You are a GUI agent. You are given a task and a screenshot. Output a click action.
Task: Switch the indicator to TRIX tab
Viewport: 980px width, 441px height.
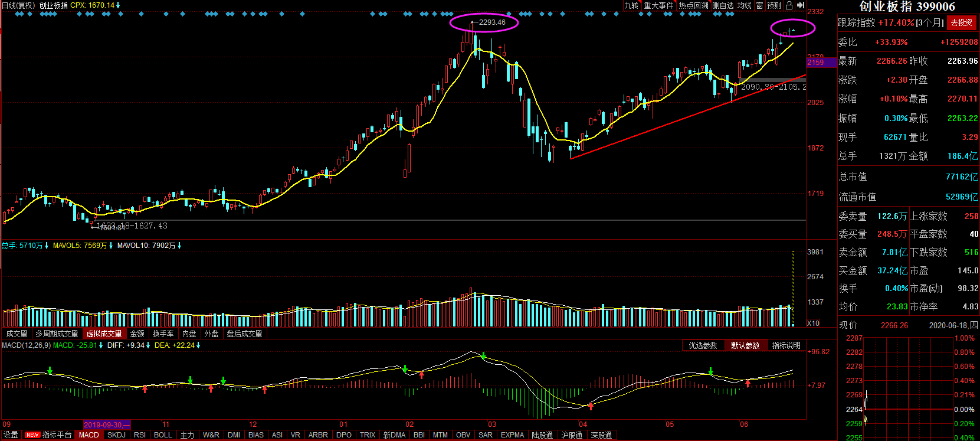coord(368,435)
